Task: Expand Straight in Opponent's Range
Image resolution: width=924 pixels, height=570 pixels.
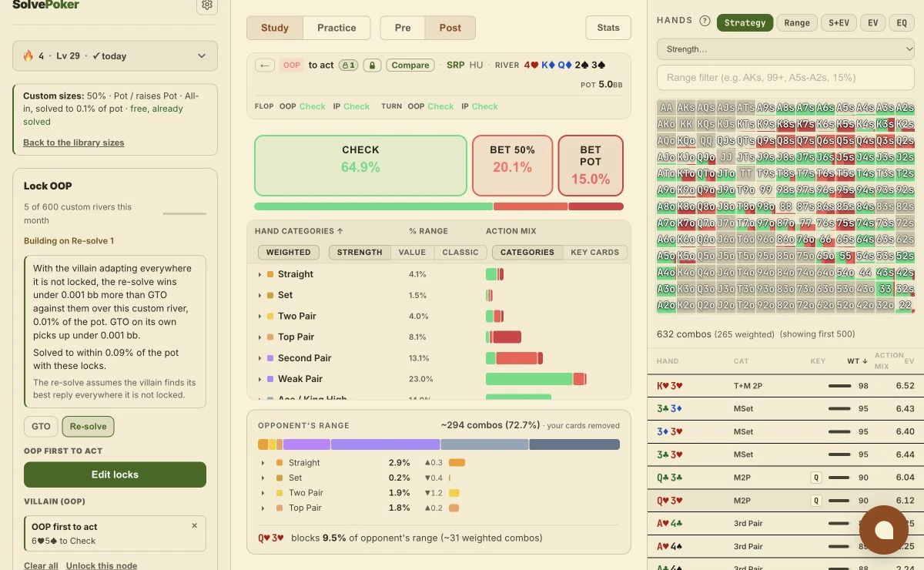Action: tap(263, 463)
